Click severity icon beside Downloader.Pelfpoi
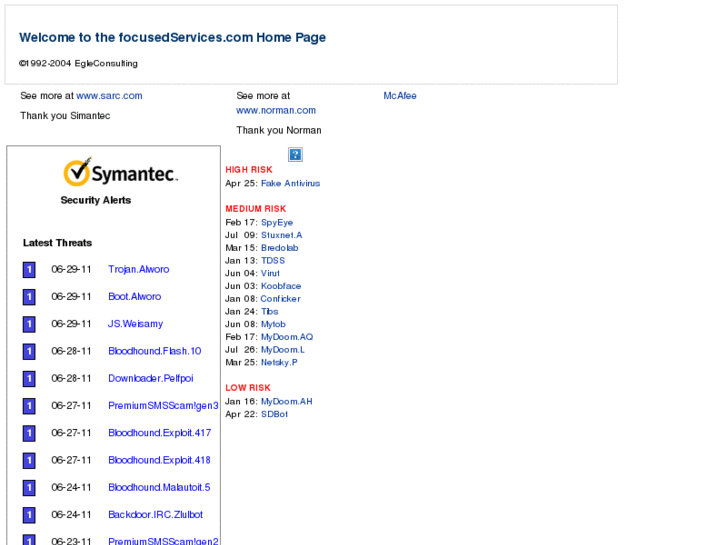The image size is (727, 545). coord(29,379)
